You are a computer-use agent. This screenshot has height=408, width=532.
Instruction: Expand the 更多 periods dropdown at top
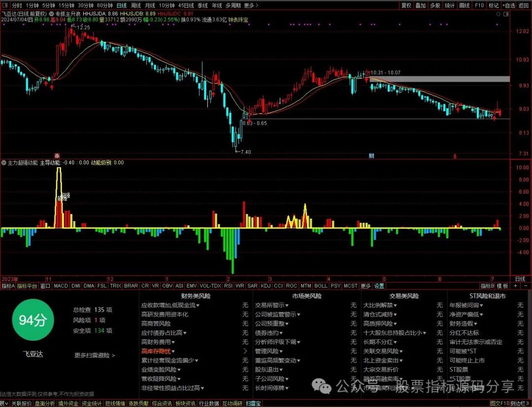(x=251, y=5)
